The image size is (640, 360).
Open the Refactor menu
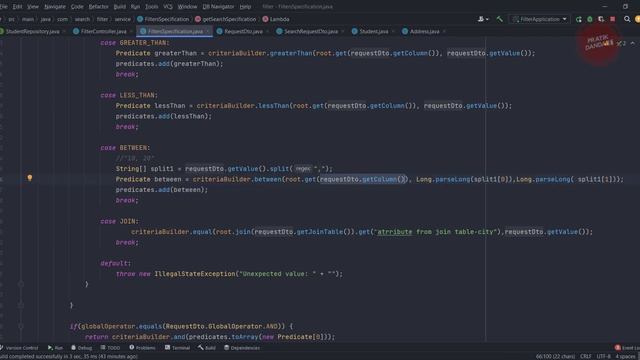(x=98, y=7)
